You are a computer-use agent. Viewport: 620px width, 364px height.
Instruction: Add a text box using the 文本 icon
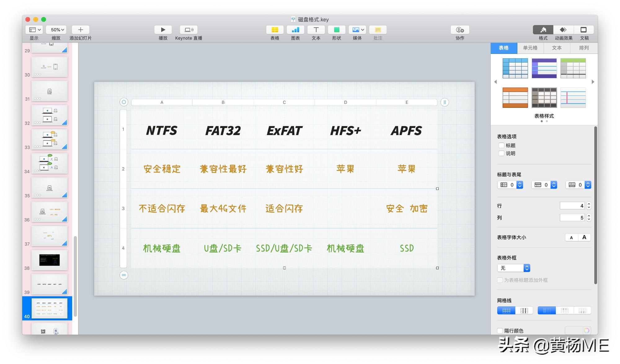click(316, 30)
